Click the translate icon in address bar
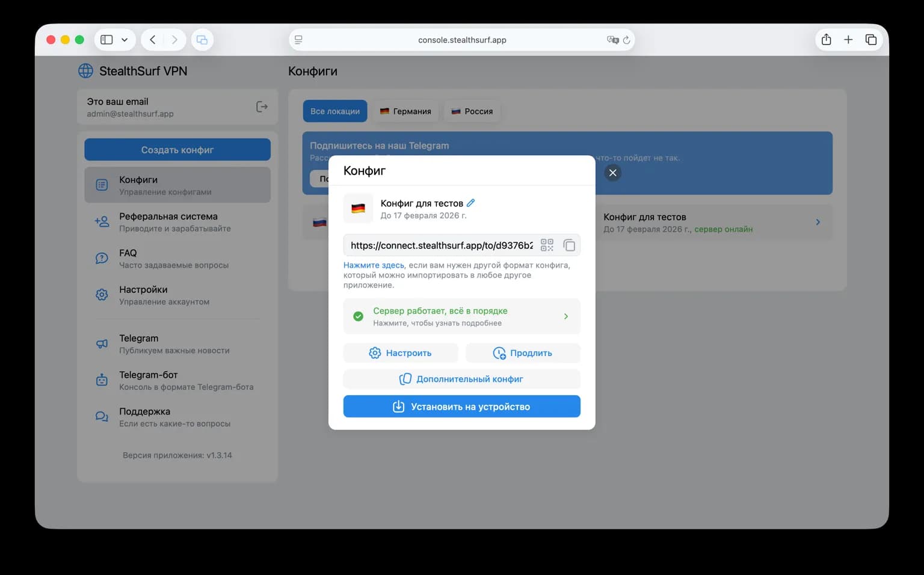Viewport: 924px width, 575px height. click(612, 40)
